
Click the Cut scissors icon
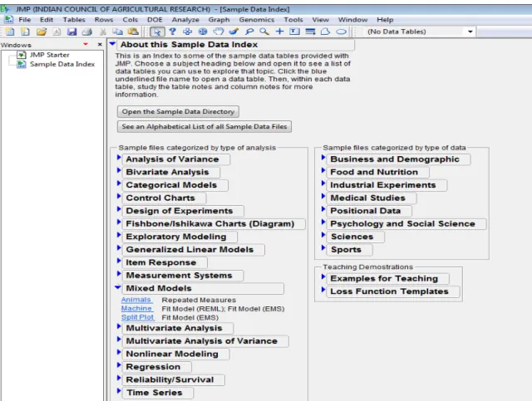pos(103,32)
